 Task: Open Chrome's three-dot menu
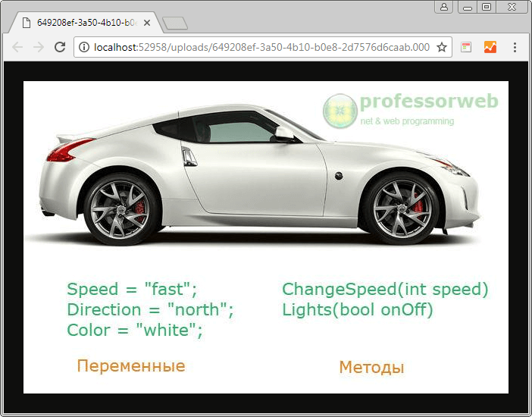coord(515,47)
